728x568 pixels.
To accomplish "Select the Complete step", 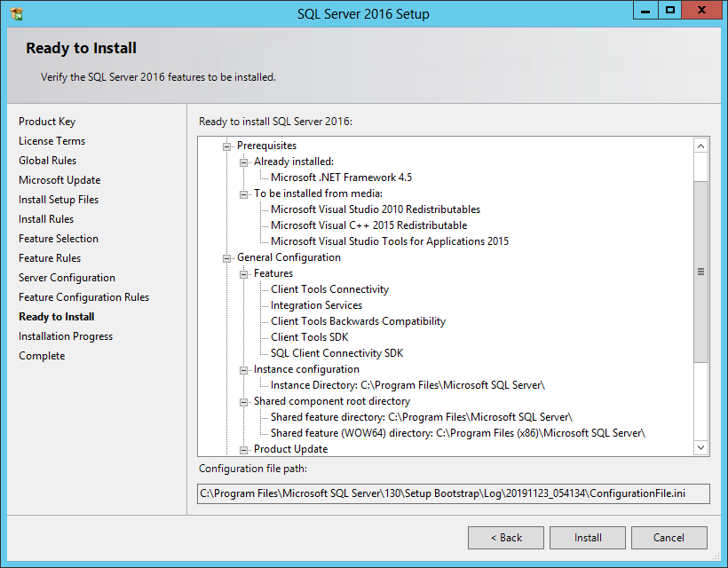I will tap(42, 356).
